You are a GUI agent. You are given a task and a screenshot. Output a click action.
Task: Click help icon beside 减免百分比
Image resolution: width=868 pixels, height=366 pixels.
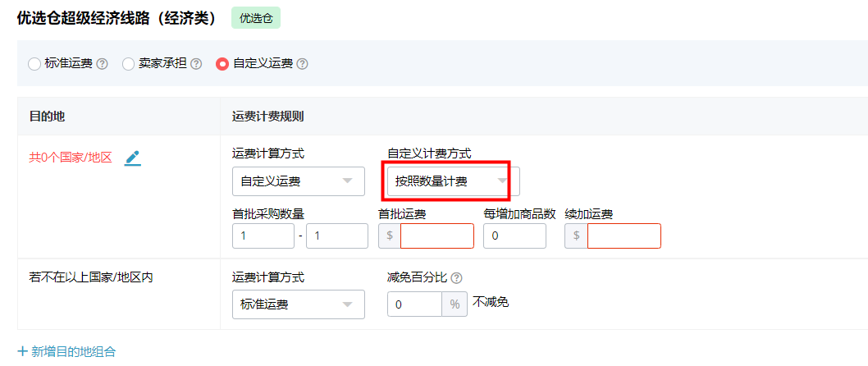456,277
